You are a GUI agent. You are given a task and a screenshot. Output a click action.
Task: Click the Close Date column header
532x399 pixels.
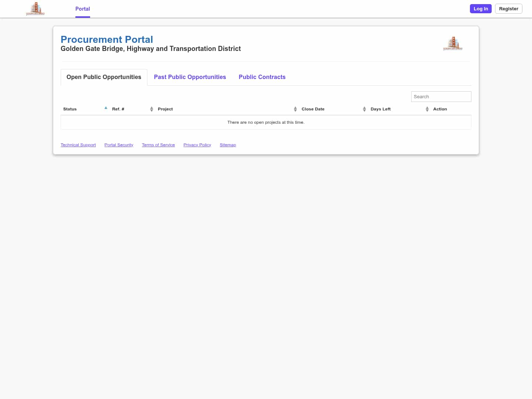point(334,109)
